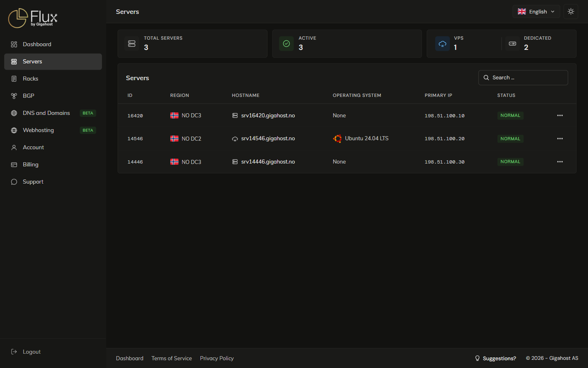Go to Billing section
Image resolution: width=588 pixels, height=368 pixels.
coord(53,164)
